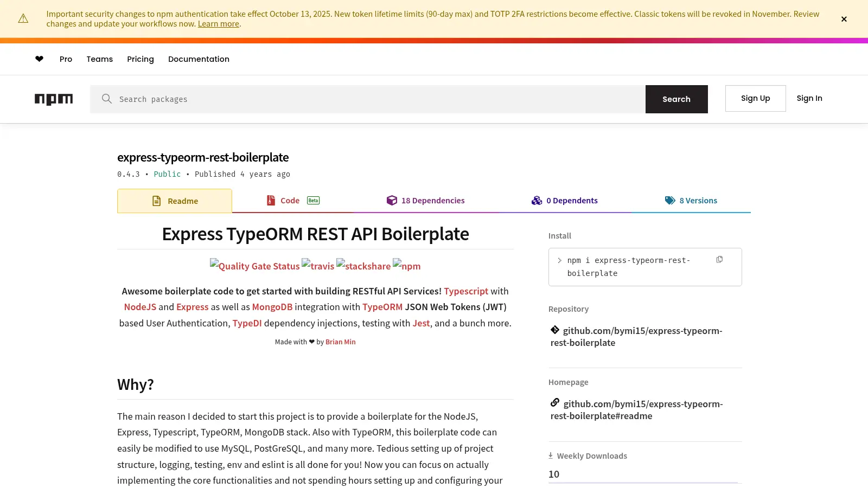
Task: Open the 0 Dependents tab
Action: (x=565, y=201)
